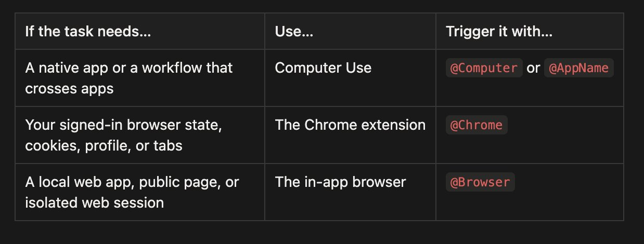
Task: Select the words "crosses apps"
Action: [69, 88]
